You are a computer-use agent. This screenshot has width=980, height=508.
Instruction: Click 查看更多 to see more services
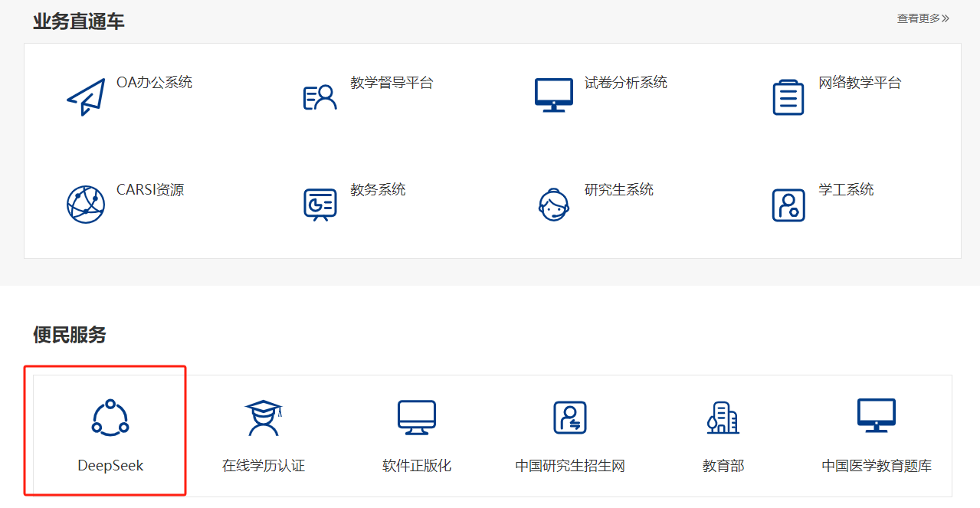pos(923,18)
